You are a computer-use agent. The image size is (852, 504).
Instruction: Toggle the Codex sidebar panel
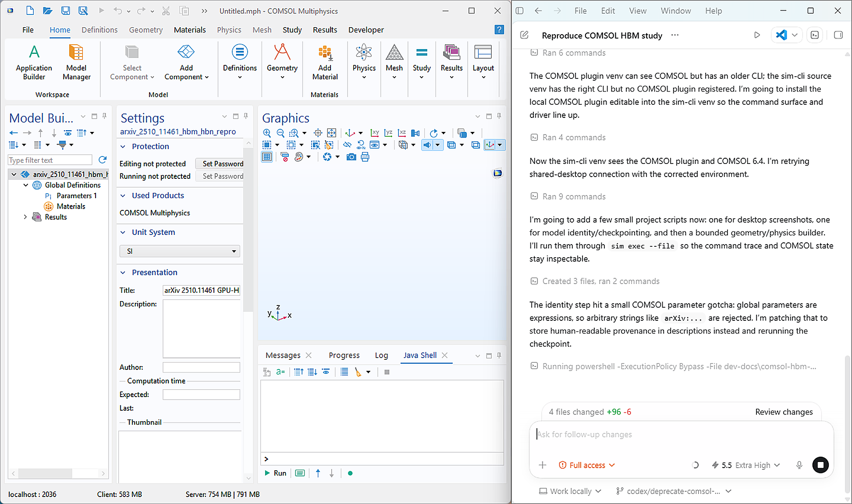tap(519, 11)
